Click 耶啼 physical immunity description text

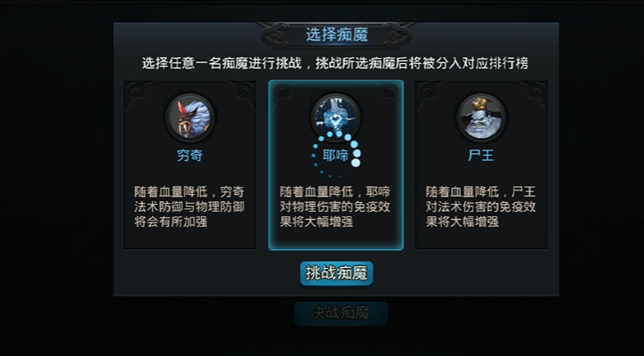335,206
